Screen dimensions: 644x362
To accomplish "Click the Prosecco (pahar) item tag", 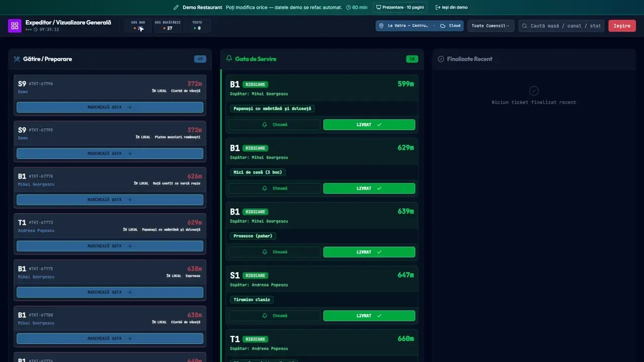I will pyautogui.click(x=253, y=236).
